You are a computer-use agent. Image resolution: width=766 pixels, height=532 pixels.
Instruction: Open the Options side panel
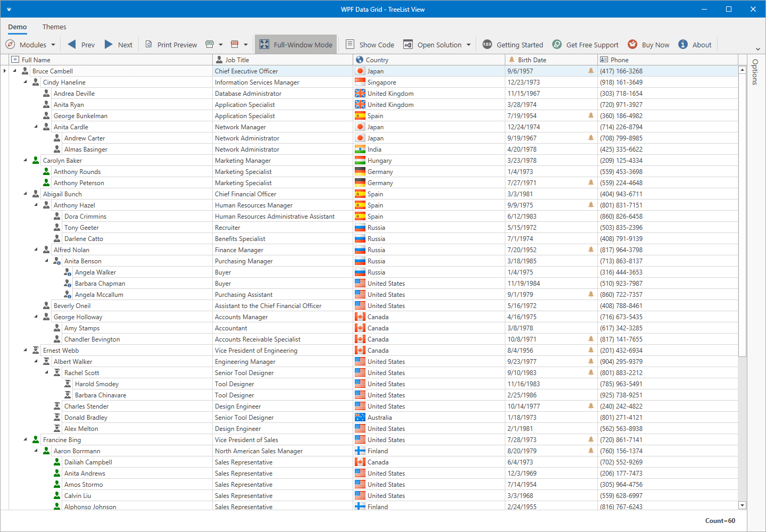click(755, 72)
